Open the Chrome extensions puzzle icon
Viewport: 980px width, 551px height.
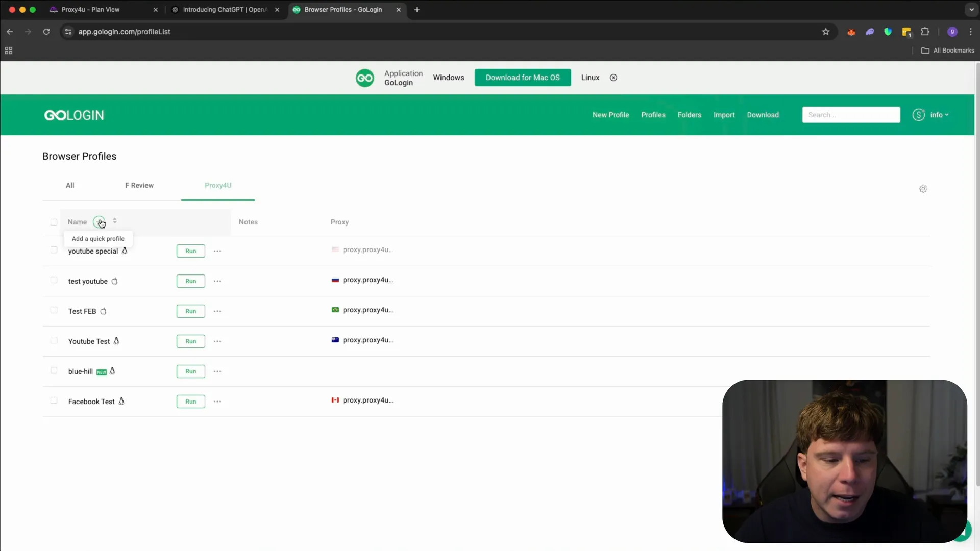(924, 32)
